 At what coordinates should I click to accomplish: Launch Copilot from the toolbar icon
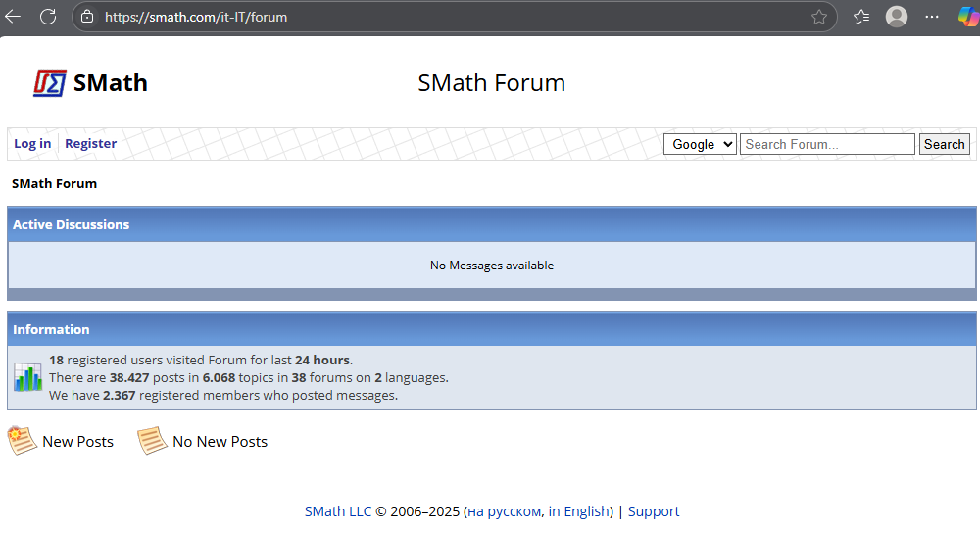click(967, 17)
